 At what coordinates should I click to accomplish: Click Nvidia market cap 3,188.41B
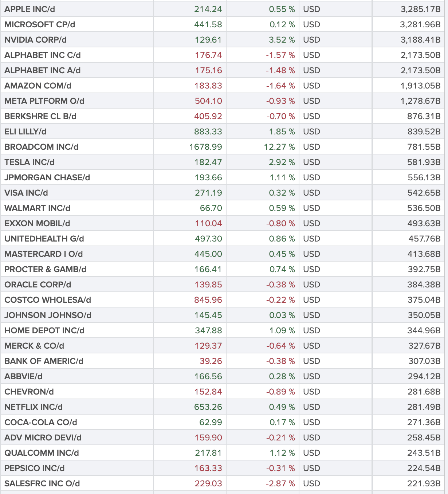pos(421,40)
